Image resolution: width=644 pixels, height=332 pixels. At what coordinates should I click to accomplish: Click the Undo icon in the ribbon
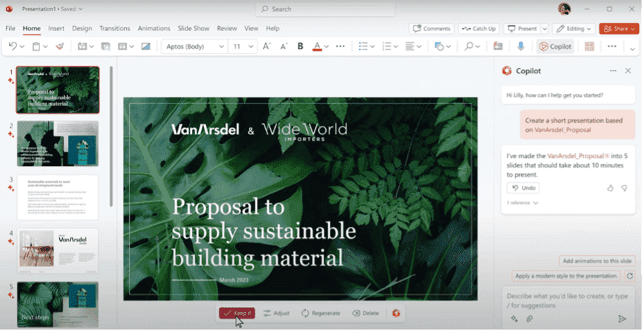(x=13, y=47)
